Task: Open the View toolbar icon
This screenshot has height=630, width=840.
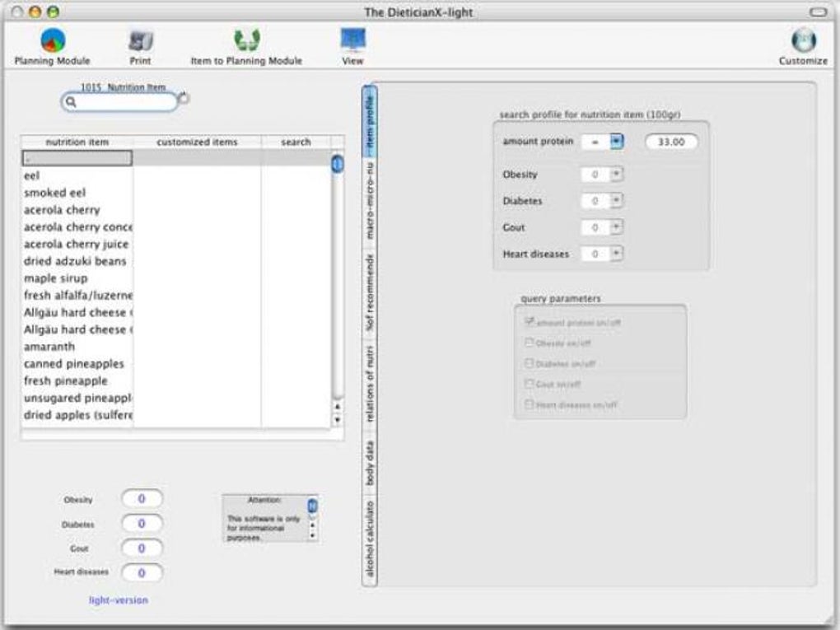Action: 352,40
